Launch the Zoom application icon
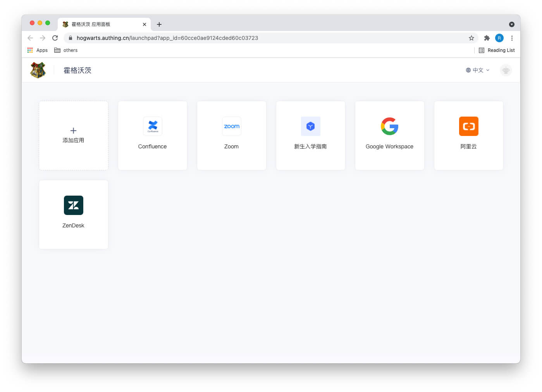This screenshot has height=392, width=542. 232,126
